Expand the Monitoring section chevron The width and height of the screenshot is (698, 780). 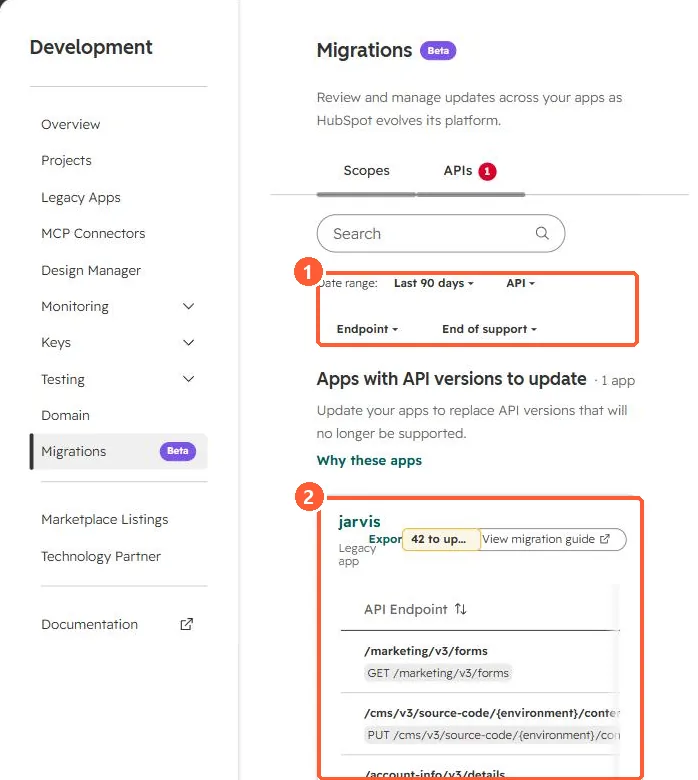click(189, 306)
